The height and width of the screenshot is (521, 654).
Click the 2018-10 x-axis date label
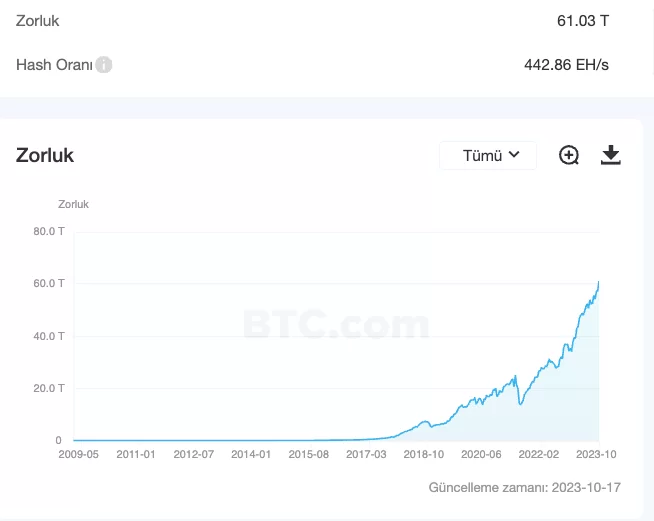pyautogui.click(x=423, y=454)
